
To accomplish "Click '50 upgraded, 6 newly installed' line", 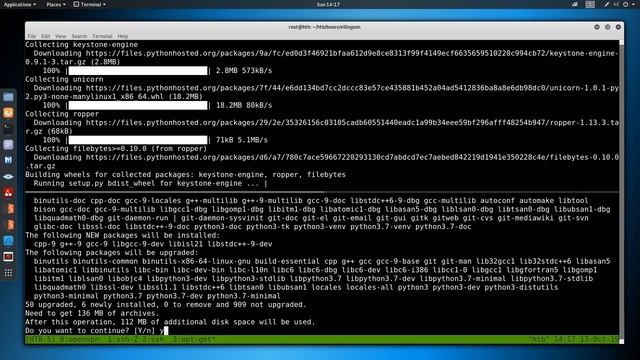I will coord(166,304).
